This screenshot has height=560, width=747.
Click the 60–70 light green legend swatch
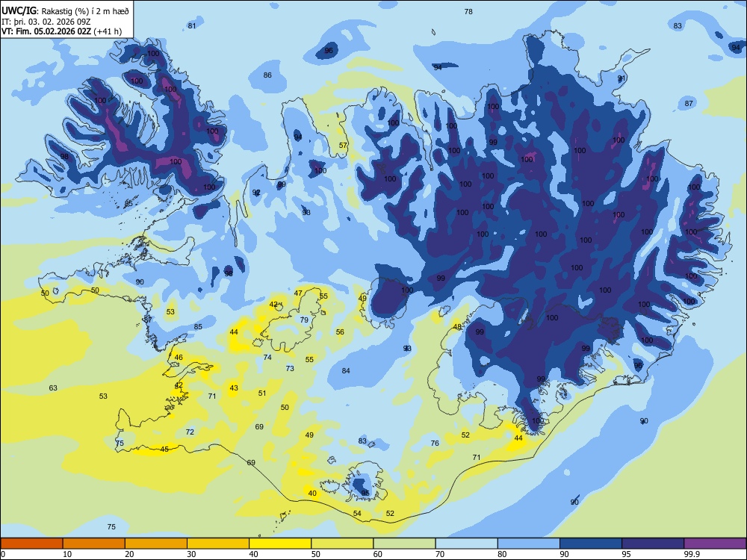point(404,544)
